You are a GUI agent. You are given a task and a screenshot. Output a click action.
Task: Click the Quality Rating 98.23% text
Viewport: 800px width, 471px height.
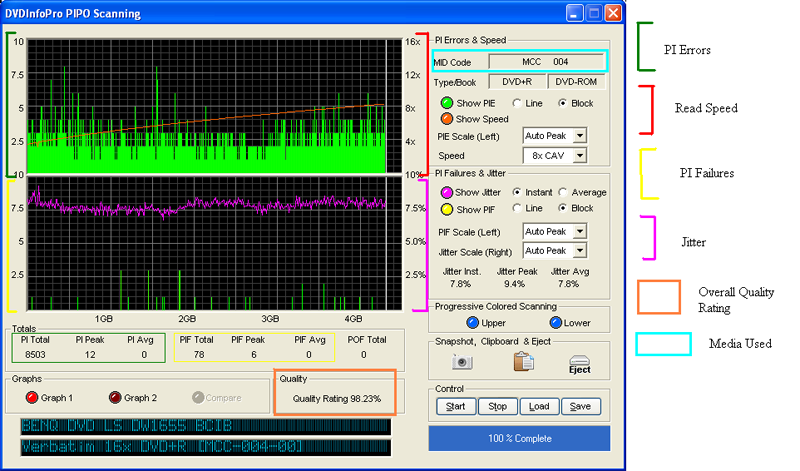point(337,399)
